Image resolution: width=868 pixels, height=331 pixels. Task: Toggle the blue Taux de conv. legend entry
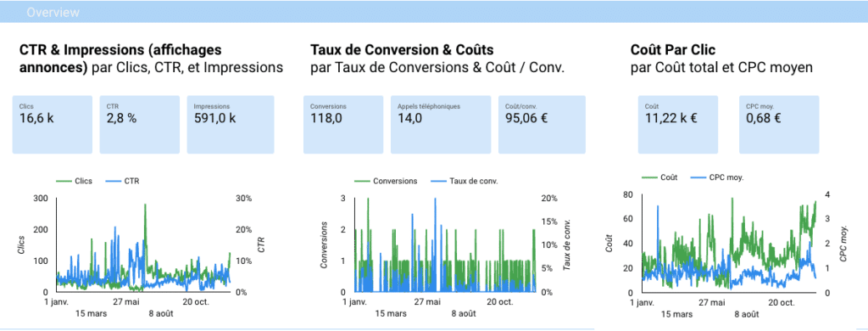465,182
